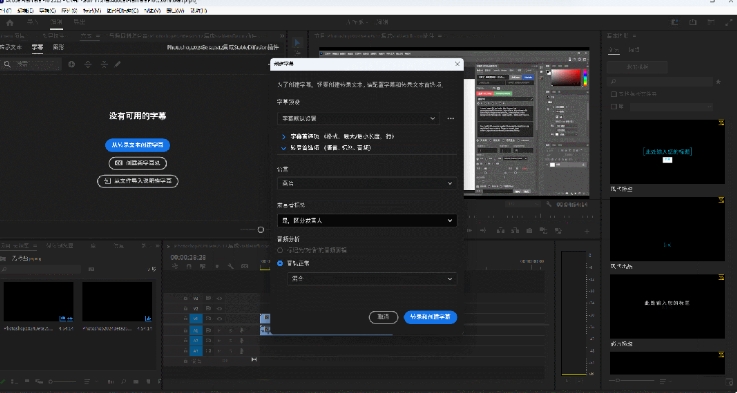Image resolution: width=737 pixels, height=393 pixels.
Task: Solo audio track A1
Action: pos(230,330)
